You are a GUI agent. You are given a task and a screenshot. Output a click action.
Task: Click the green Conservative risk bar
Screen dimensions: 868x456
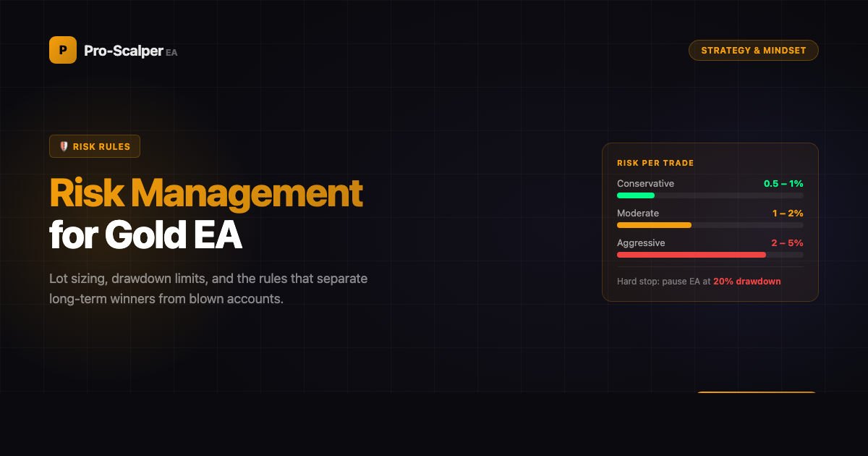point(636,195)
